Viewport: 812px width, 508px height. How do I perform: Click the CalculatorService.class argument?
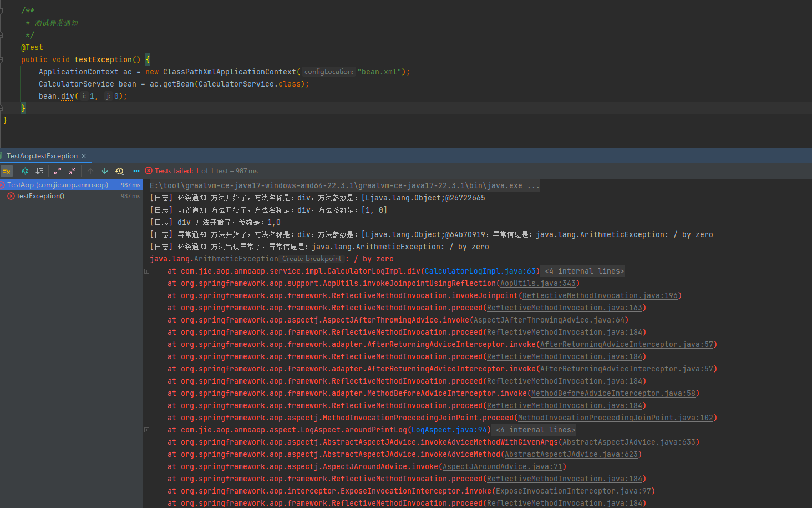coord(250,84)
